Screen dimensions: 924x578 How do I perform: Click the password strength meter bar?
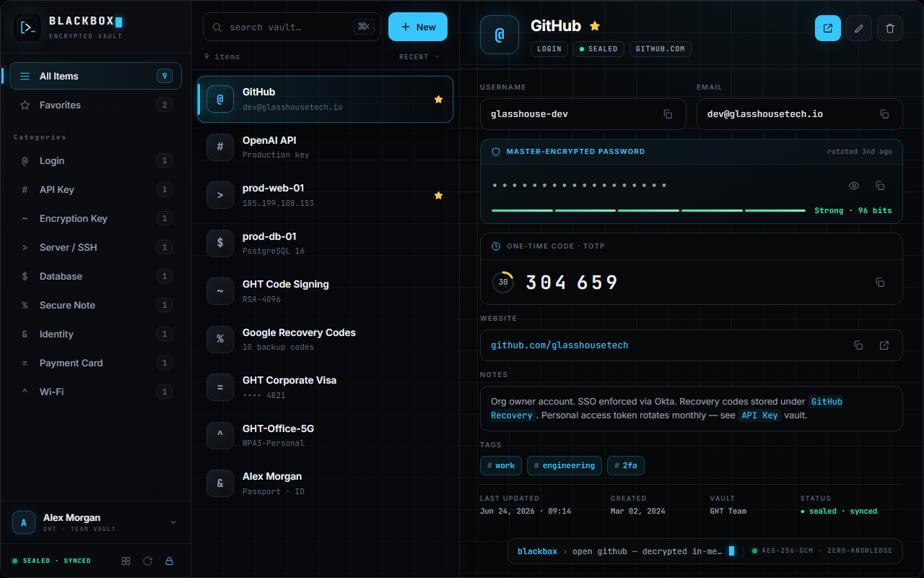tap(648, 210)
